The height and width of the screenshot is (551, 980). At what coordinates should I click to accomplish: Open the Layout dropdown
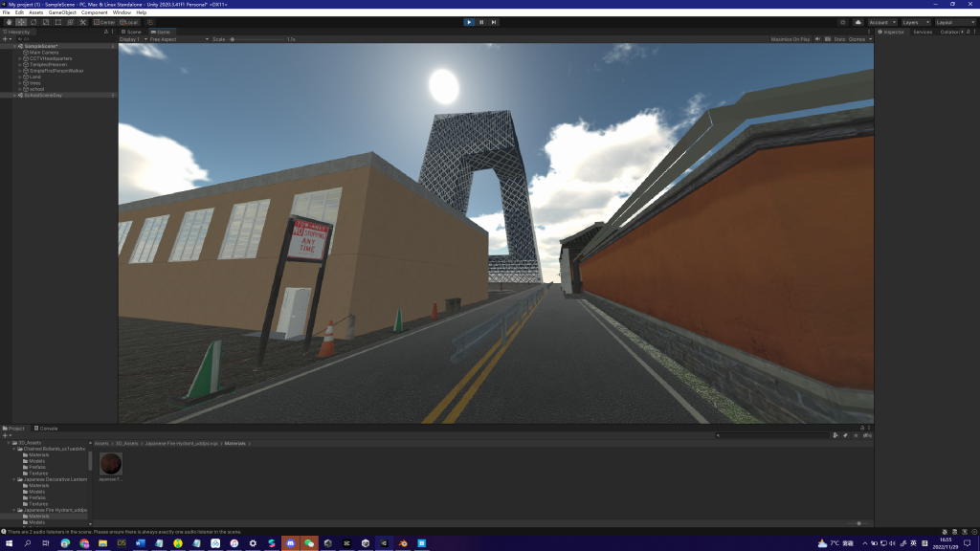955,22
